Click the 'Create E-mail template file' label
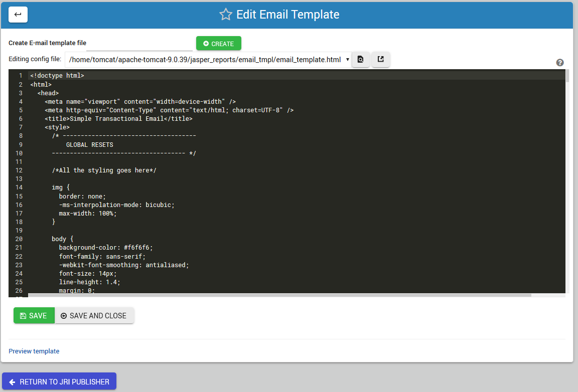Screen dimensions: 578x392 tap(47, 43)
